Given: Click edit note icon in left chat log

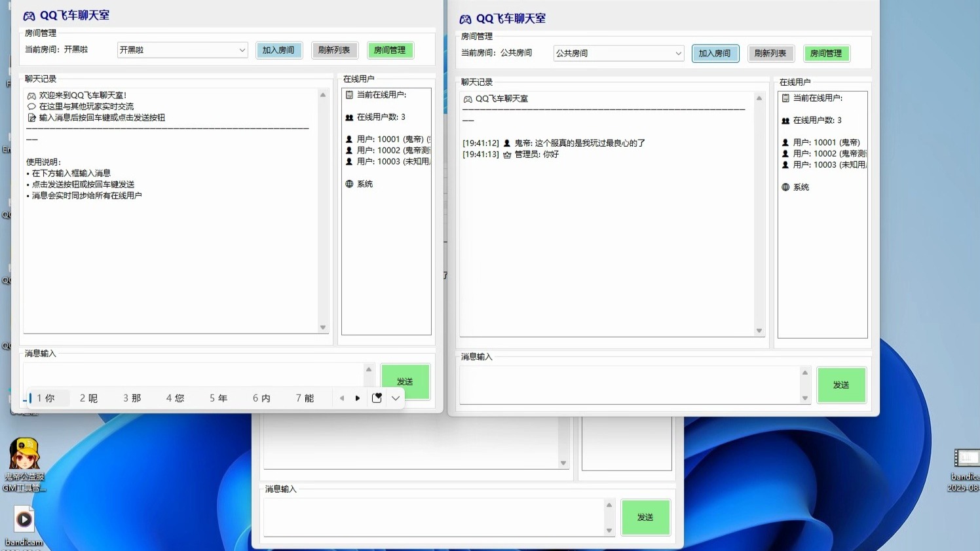Looking at the screenshot, I should [x=31, y=118].
